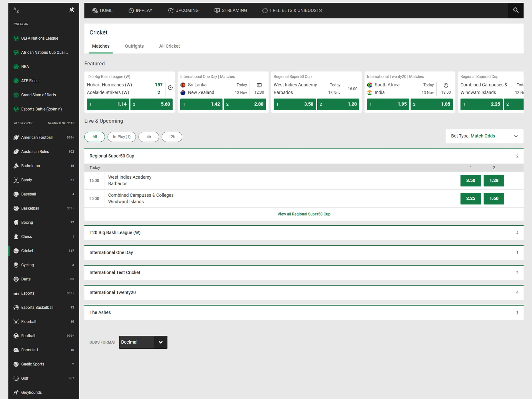
Task: Click the search icon in top right
Action: [516, 11]
